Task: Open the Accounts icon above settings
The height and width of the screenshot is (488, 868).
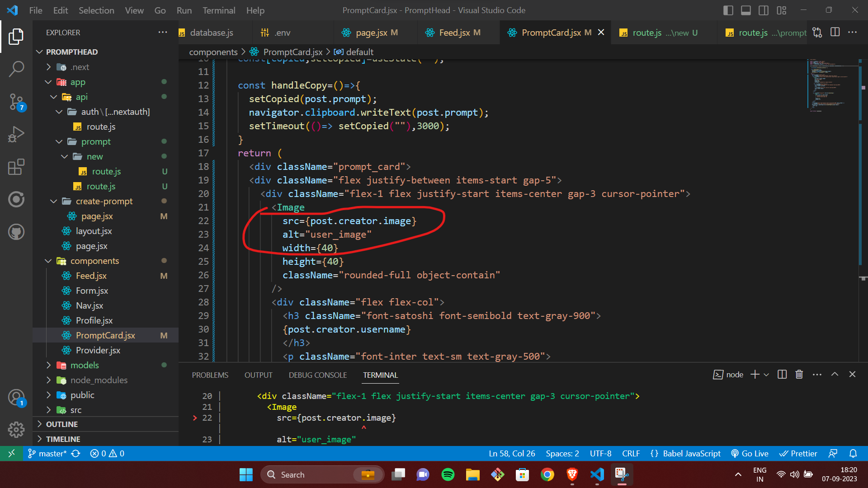Action: pyautogui.click(x=17, y=397)
